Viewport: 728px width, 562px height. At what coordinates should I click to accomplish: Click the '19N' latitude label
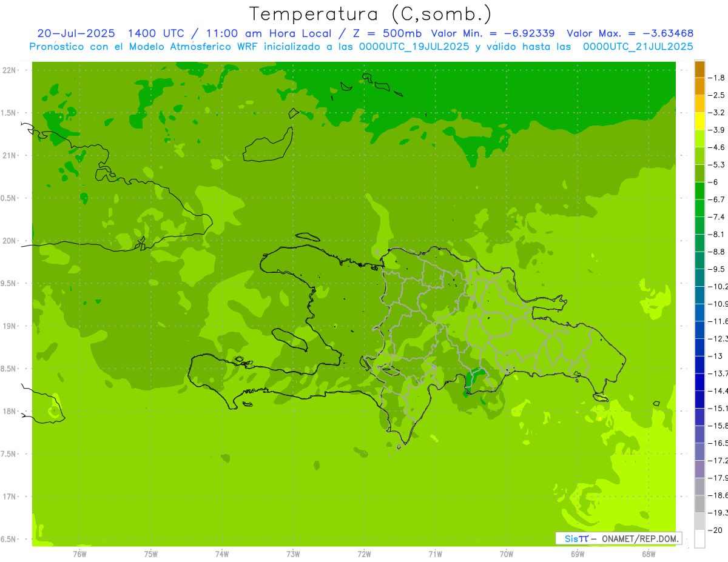pyautogui.click(x=8, y=326)
